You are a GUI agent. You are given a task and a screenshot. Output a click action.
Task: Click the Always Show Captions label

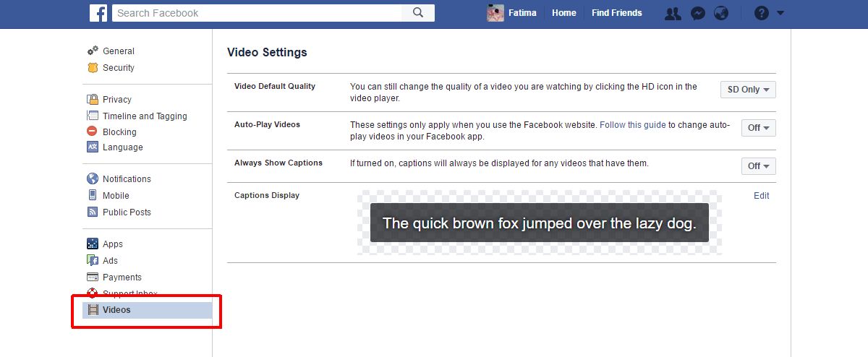coord(278,163)
